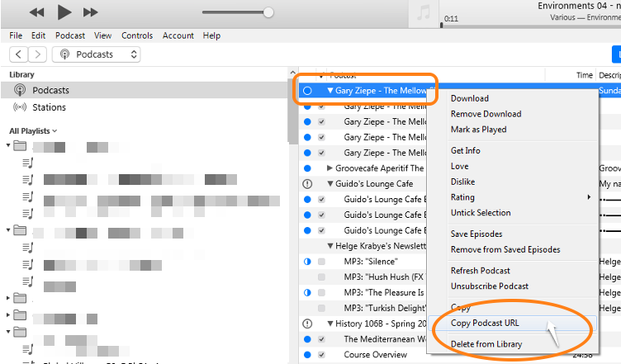Screen dimensions: 621x364
Task: Click the music note artwork placeholder
Action: [424, 14]
